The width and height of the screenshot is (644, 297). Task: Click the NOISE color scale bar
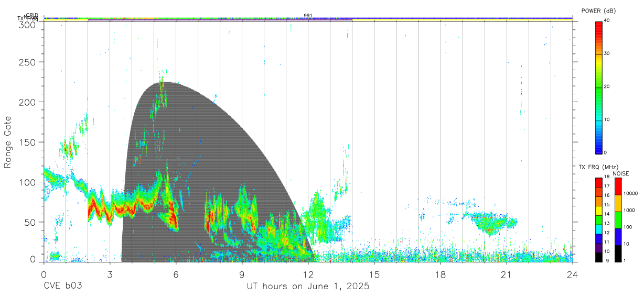coord(618,220)
